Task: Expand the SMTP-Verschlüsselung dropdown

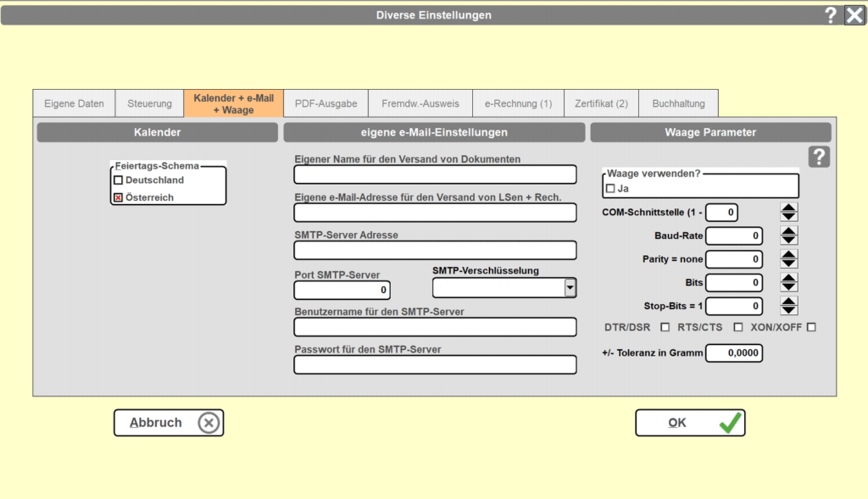Action: tap(570, 288)
